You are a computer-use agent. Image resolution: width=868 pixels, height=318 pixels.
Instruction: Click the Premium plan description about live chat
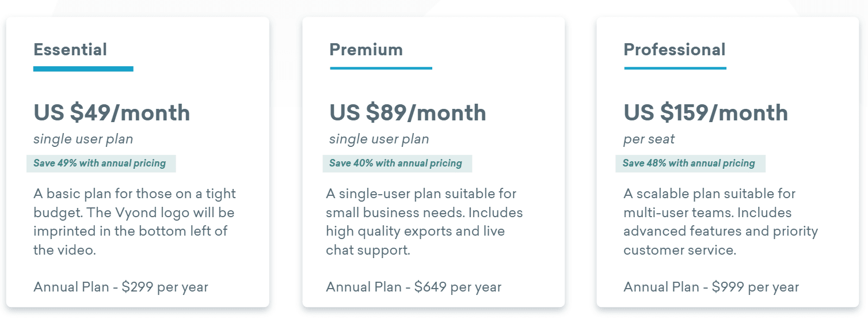pos(424,222)
